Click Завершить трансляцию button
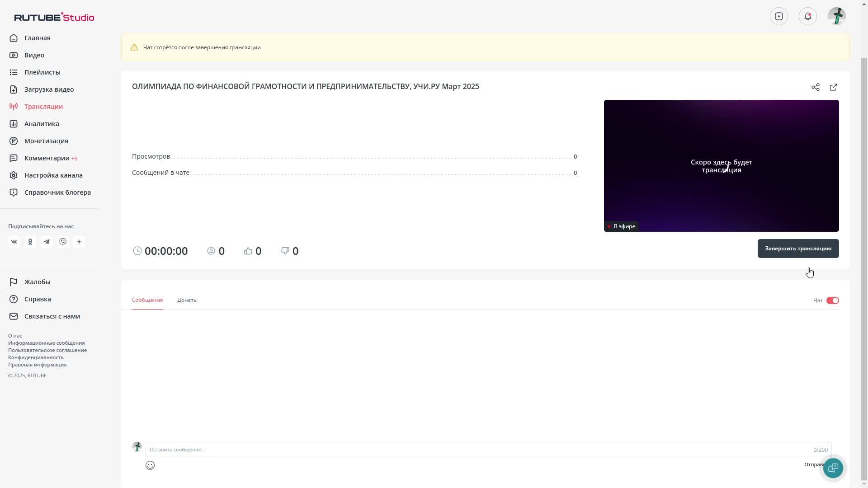868x488 pixels. point(798,248)
